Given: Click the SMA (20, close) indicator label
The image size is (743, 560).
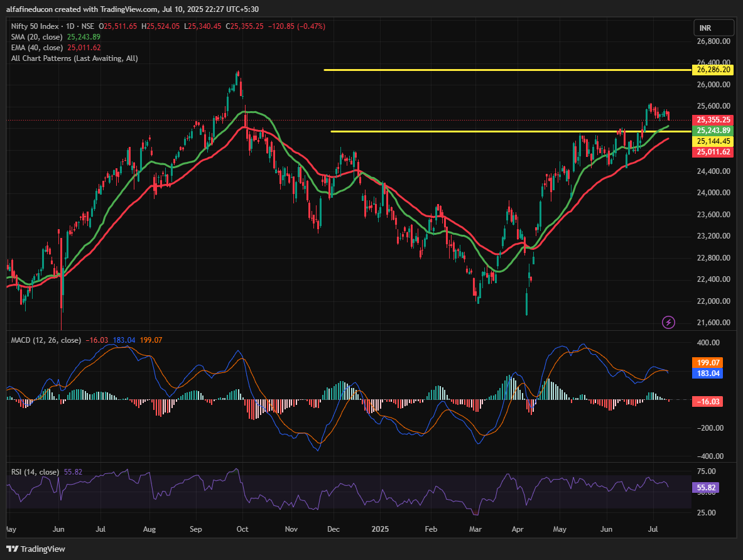Looking at the screenshot, I should [x=36, y=37].
